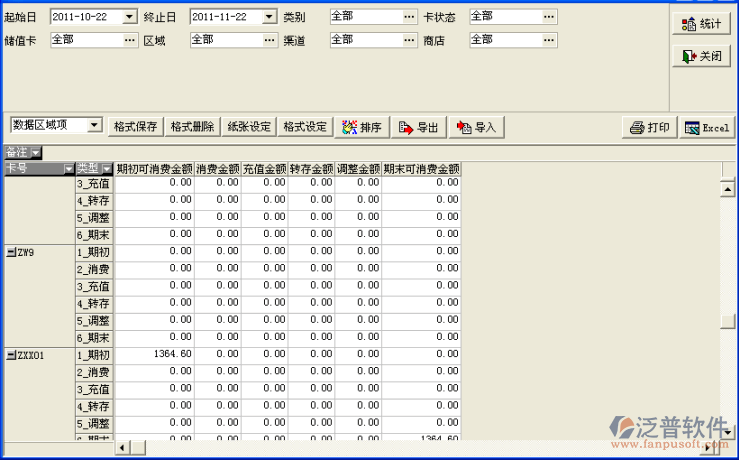This screenshot has width=739, height=460.
Task: Click the 关闭 close button
Action: pyautogui.click(x=702, y=56)
